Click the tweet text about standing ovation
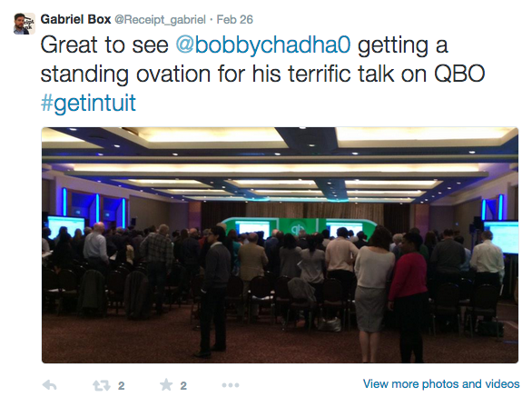The width and height of the screenshot is (532, 407). [x=262, y=74]
